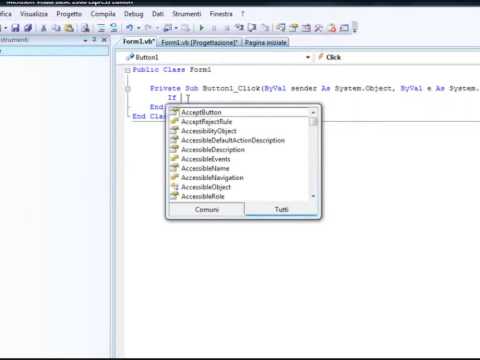Open the Button1 class name dropdown
The width and height of the screenshot is (480, 360).
(308, 57)
